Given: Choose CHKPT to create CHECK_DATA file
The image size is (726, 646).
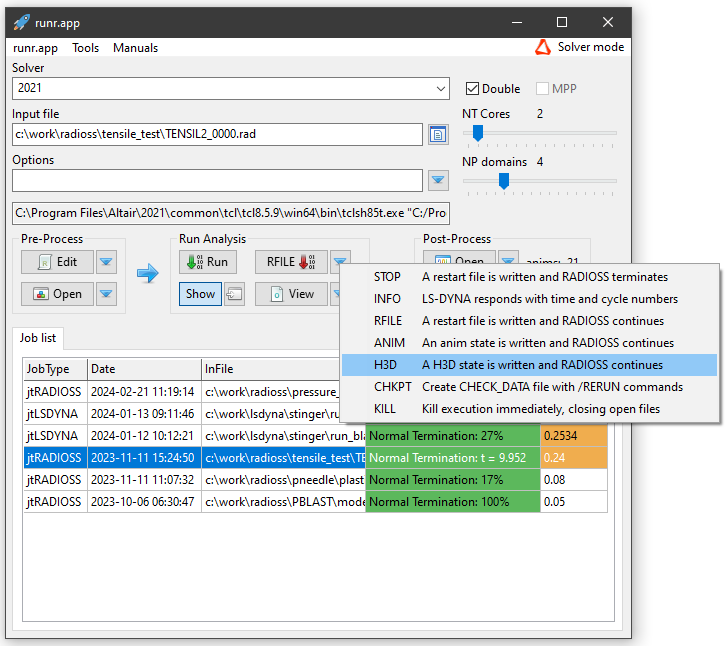Looking at the screenshot, I should 529,387.
